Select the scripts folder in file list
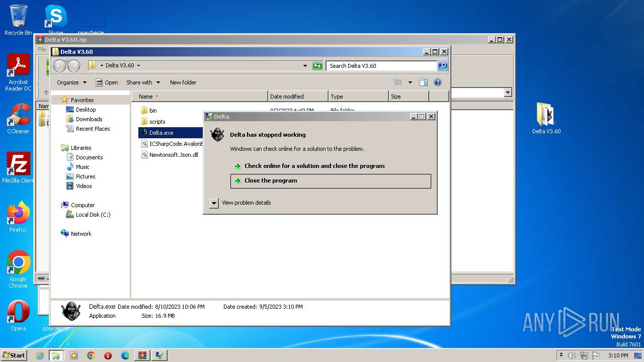The height and width of the screenshot is (362, 644). tap(152, 122)
